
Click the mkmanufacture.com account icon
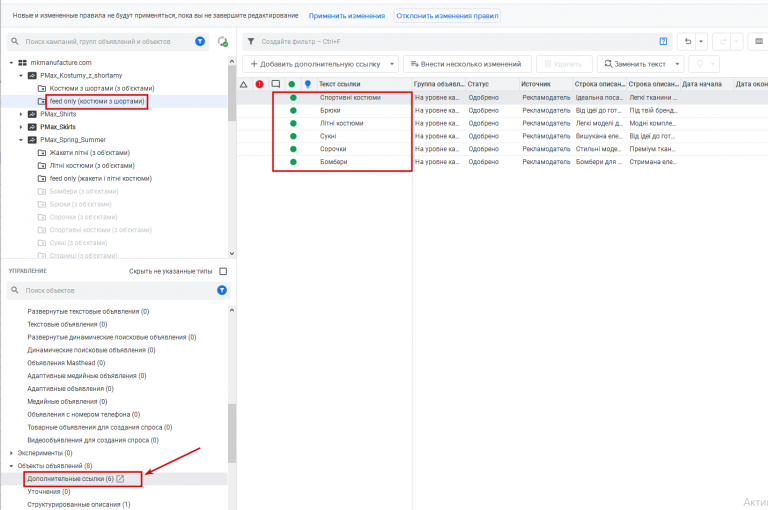point(23,63)
